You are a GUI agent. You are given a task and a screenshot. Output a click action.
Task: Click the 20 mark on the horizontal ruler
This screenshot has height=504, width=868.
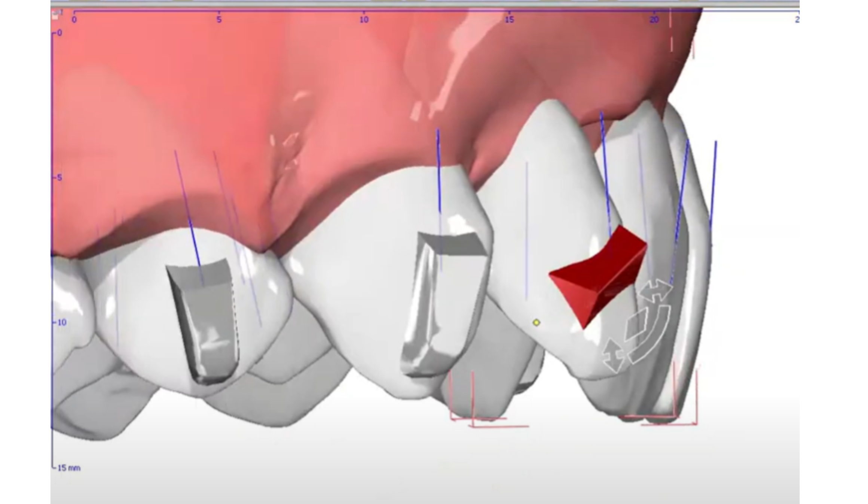pyautogui.click(x=654, y=19)
